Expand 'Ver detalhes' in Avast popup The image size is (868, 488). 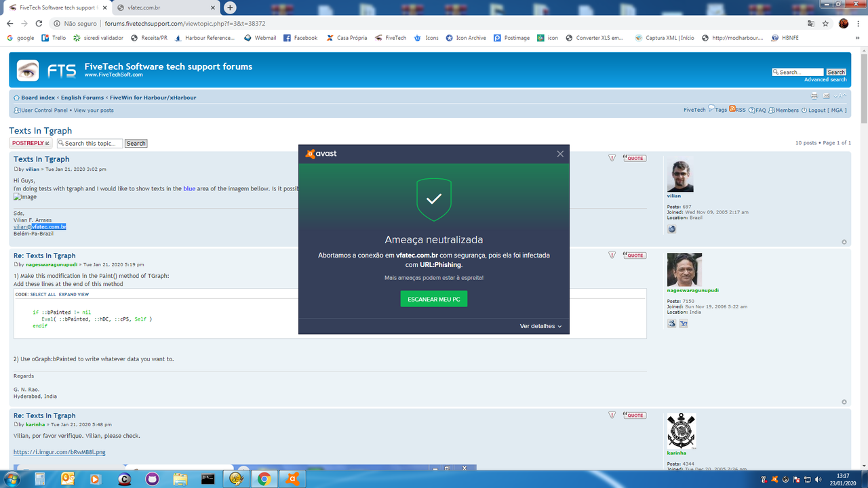(x=540, y=326)
